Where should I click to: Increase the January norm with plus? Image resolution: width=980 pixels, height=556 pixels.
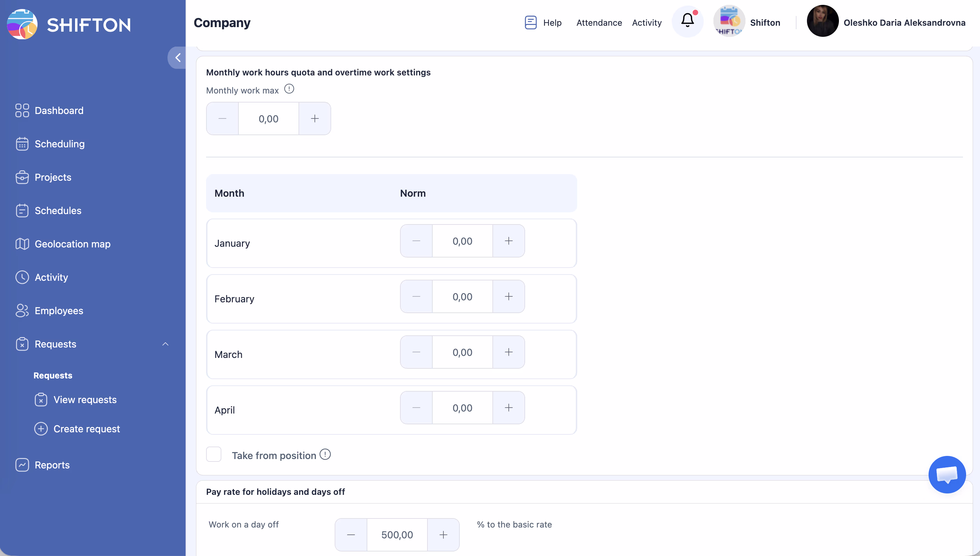point(508,241)
